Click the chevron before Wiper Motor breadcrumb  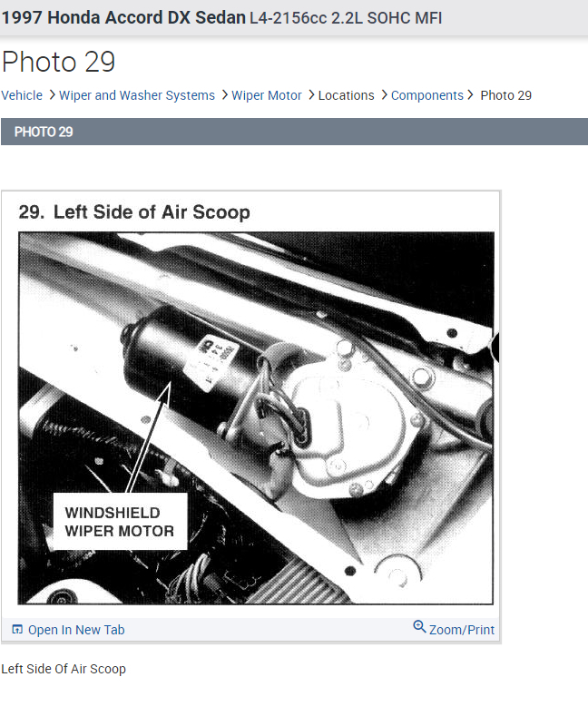pos(224,95)
